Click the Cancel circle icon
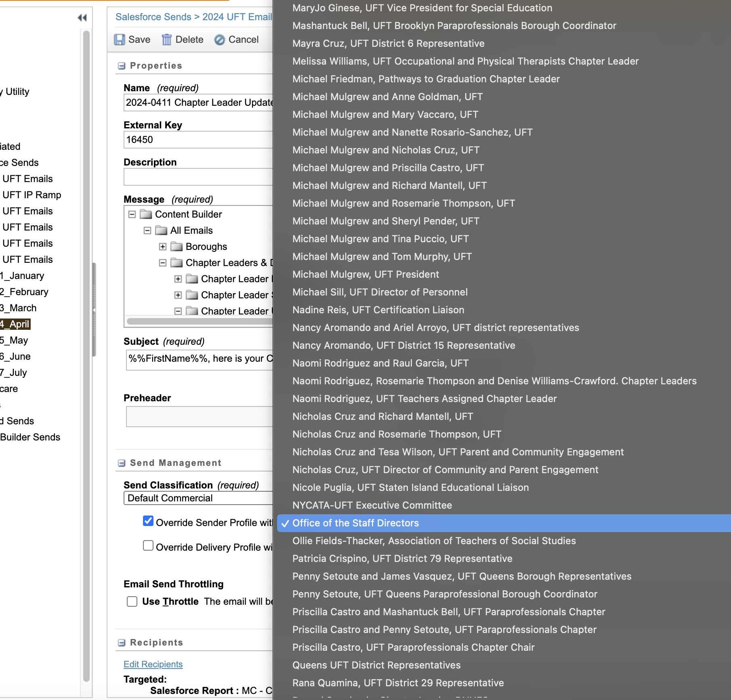Screen dimensions: 731x700 pyautogui.click(x=219, y=40)
